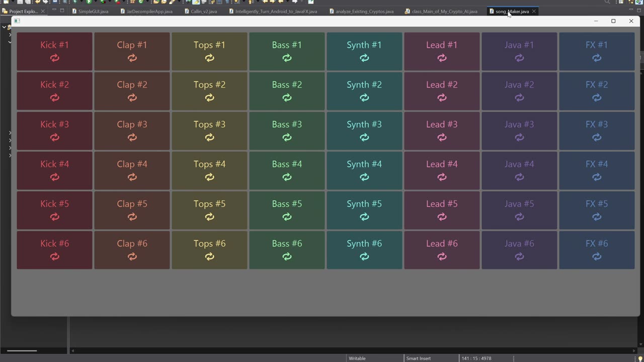Toggle the Kick #4 loop pad

[x=55, y=170]
